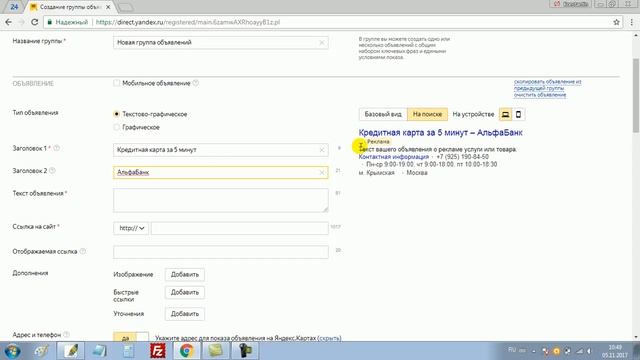Open Chrome from the taskbar

pyautogui.click(x=187, y=351)
